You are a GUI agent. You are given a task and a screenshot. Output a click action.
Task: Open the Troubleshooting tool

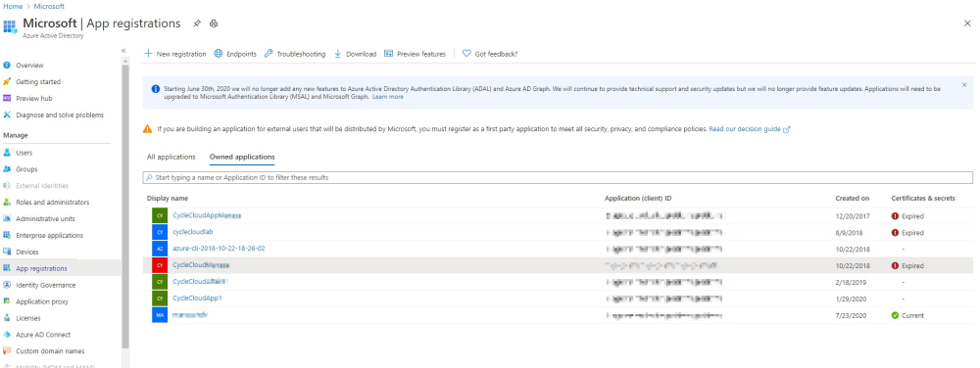[x=295, y=54]
